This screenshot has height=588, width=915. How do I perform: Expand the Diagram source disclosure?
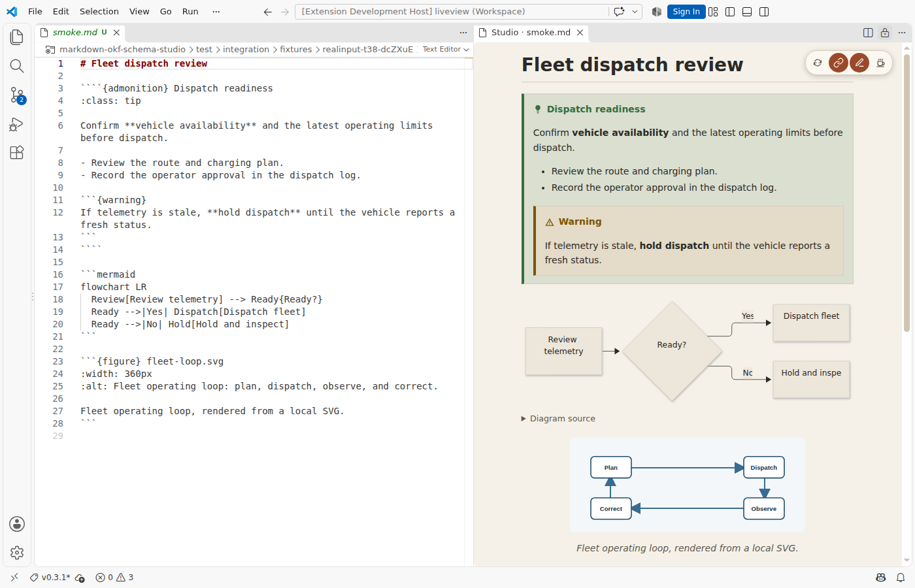[558, 419]
